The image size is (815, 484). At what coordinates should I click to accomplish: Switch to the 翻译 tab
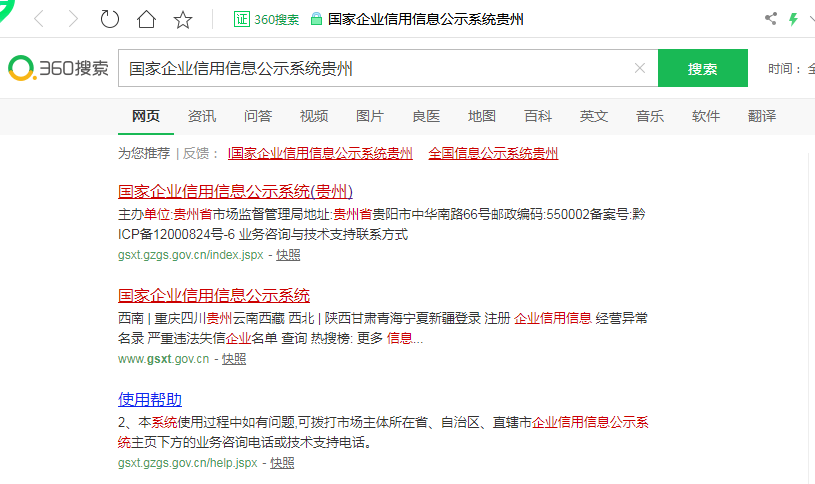tap(762, 116)
